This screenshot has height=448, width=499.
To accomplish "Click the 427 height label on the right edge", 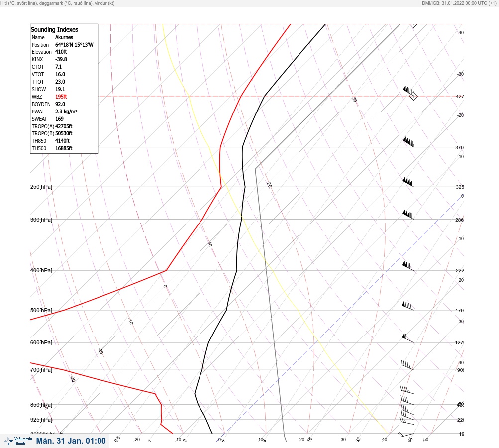I will coord(460,96).
